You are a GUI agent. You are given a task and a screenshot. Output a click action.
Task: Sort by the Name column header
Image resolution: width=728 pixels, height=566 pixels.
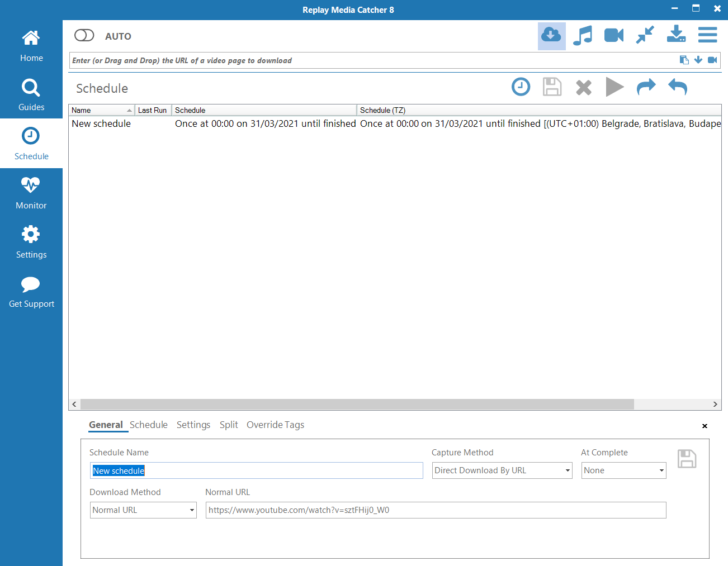coord(102,110)
